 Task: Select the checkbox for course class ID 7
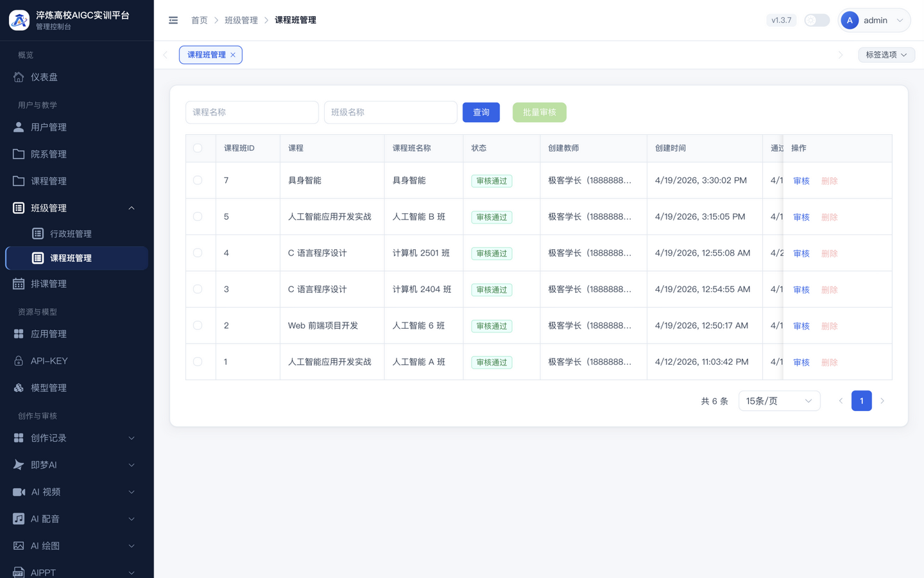(x=198, y=180)
